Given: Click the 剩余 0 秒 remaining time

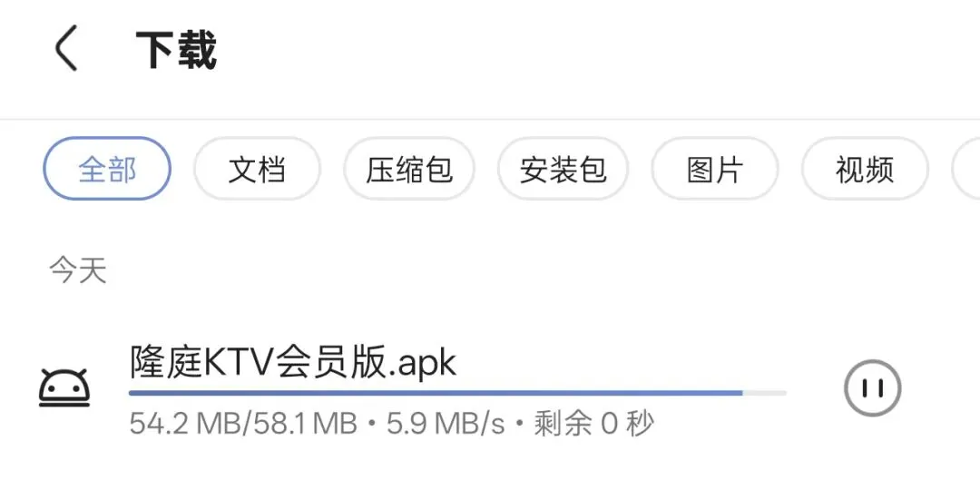Looking at the screenshot, I should click(x=593, y=425).
